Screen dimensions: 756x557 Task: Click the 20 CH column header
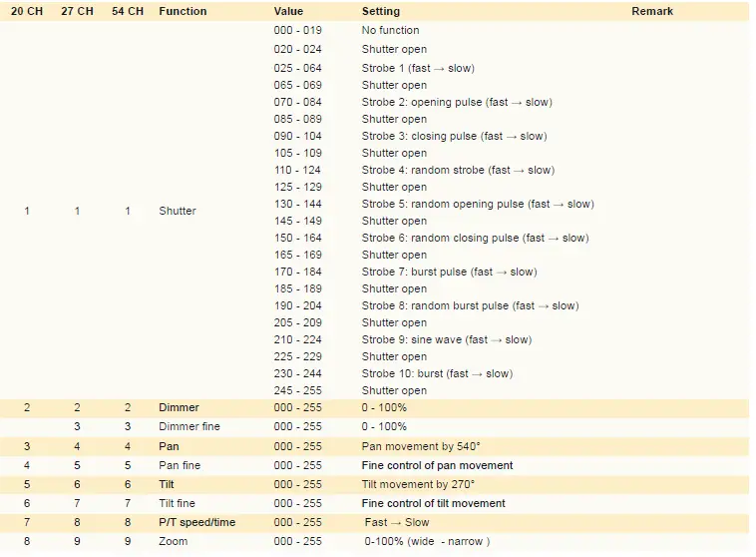pos(27,11)
